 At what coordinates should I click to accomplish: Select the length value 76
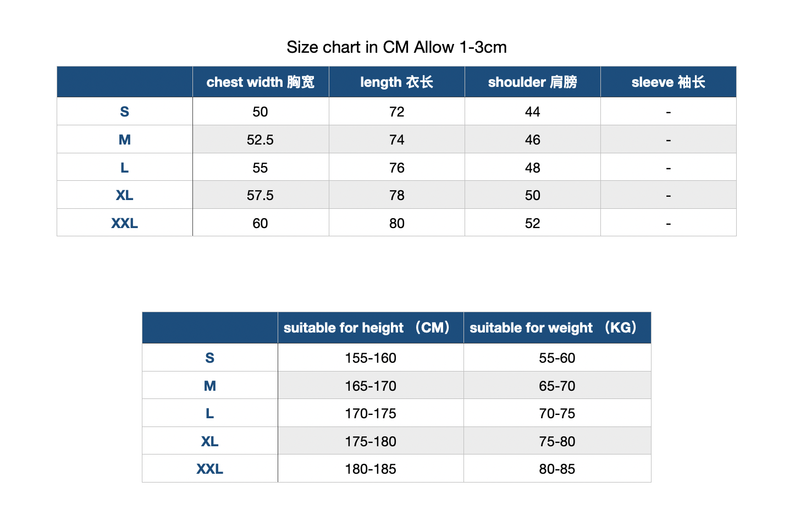(396, 168)
